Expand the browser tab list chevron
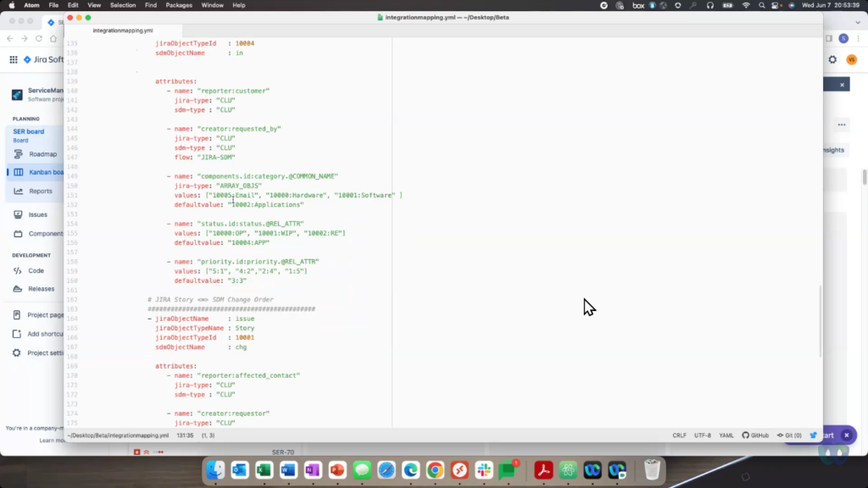 pyautogui.click(x=858, y=23)
